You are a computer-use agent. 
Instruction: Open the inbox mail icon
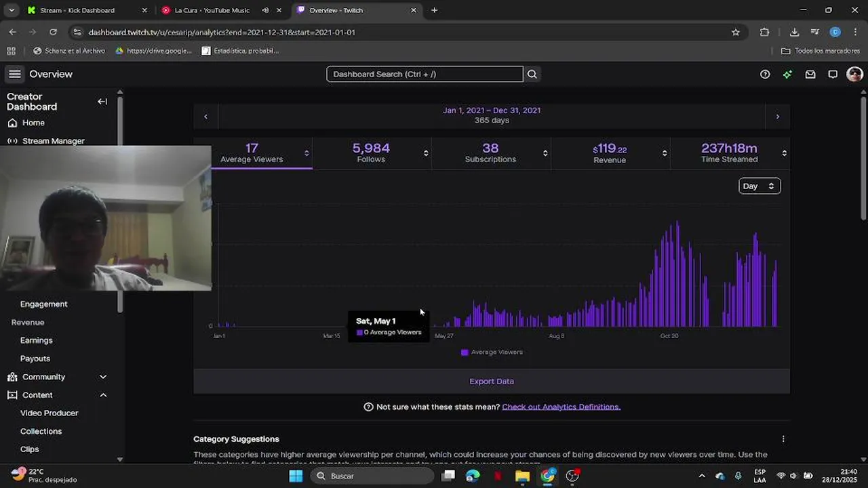[x=810, y=74]
